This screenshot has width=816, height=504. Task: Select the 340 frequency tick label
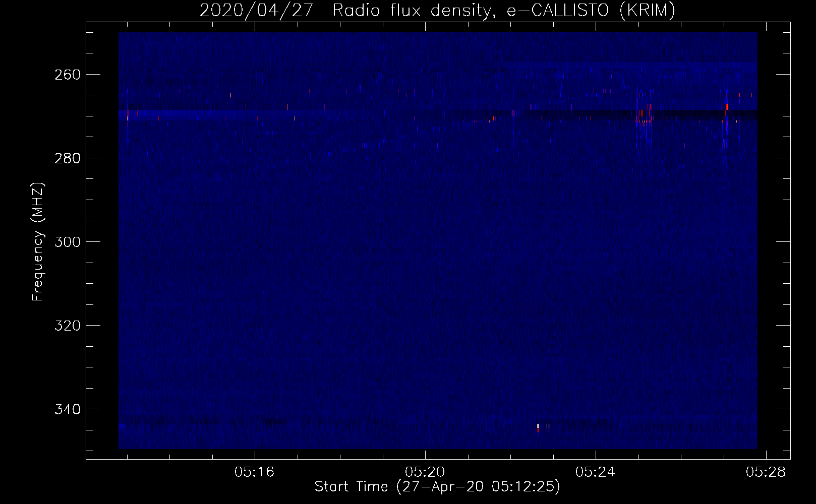click(x=67, y=409)
